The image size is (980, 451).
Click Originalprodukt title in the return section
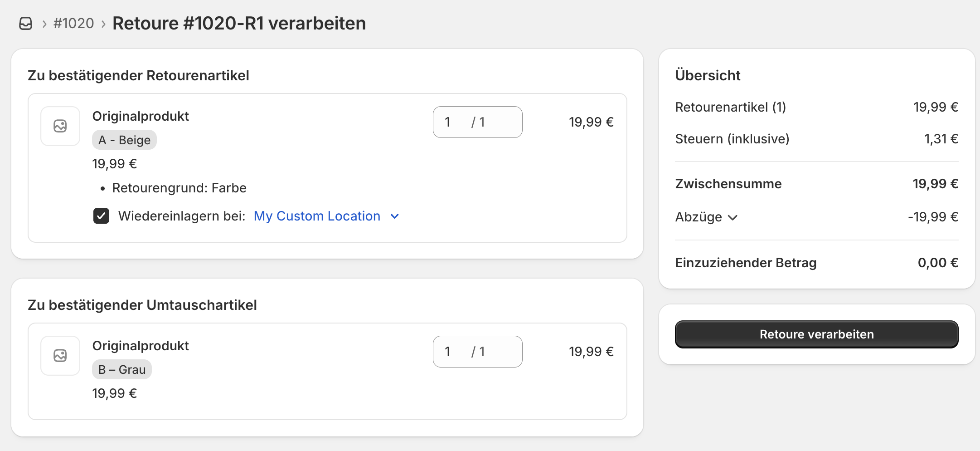(141, 116)
